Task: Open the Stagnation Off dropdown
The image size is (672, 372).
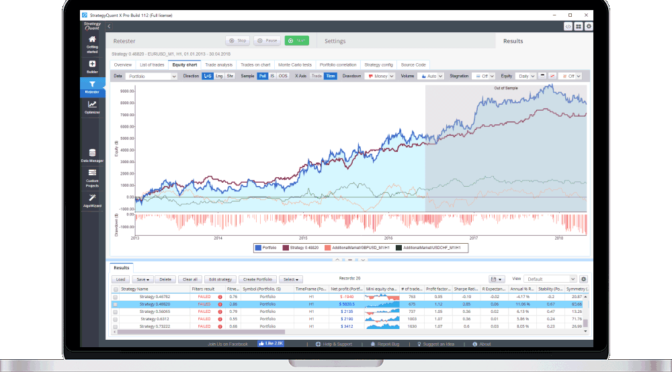Action: pos(484,76)
